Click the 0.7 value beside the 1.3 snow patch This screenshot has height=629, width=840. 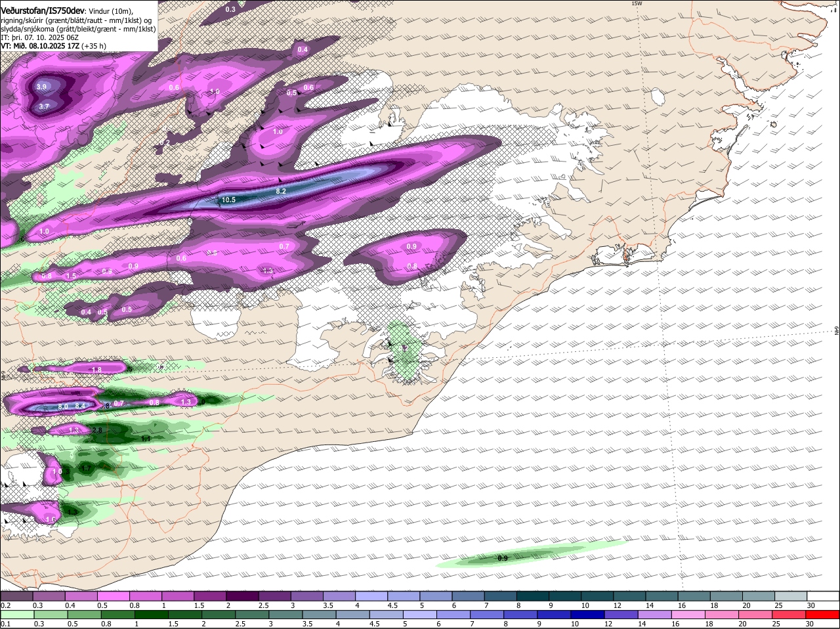click(x=119, y=403)
